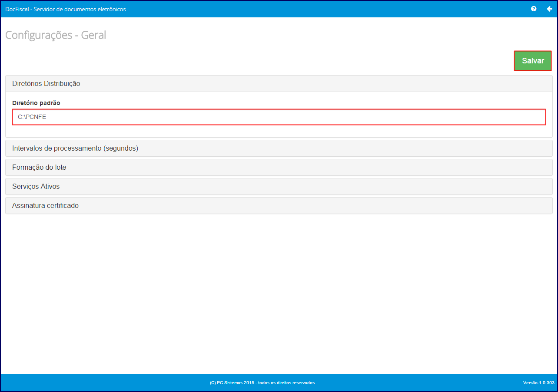Expand Intervalos de processamento (segundos) panel

pos(279,148)
